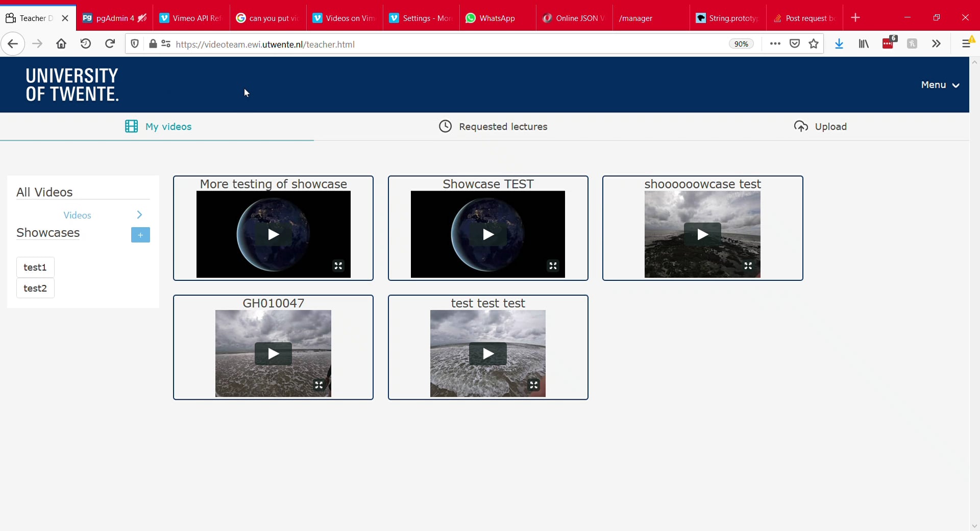Viewport: 980px width, 531px height.
Task: Open the browser history restore icon
Action: [x=86, y=44]
